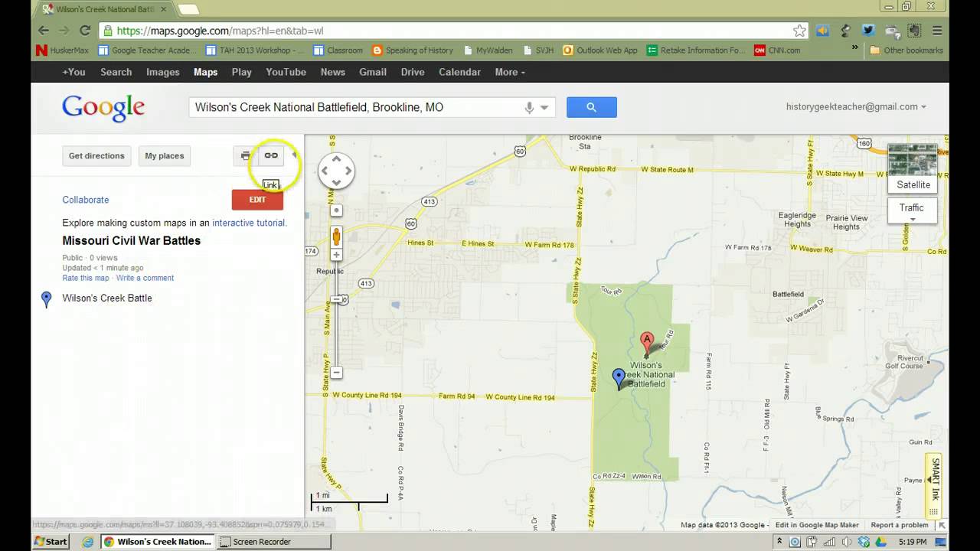Select the orange Street View pegman
This screenshot has width=980, height=551.
[x=336, y=236]
